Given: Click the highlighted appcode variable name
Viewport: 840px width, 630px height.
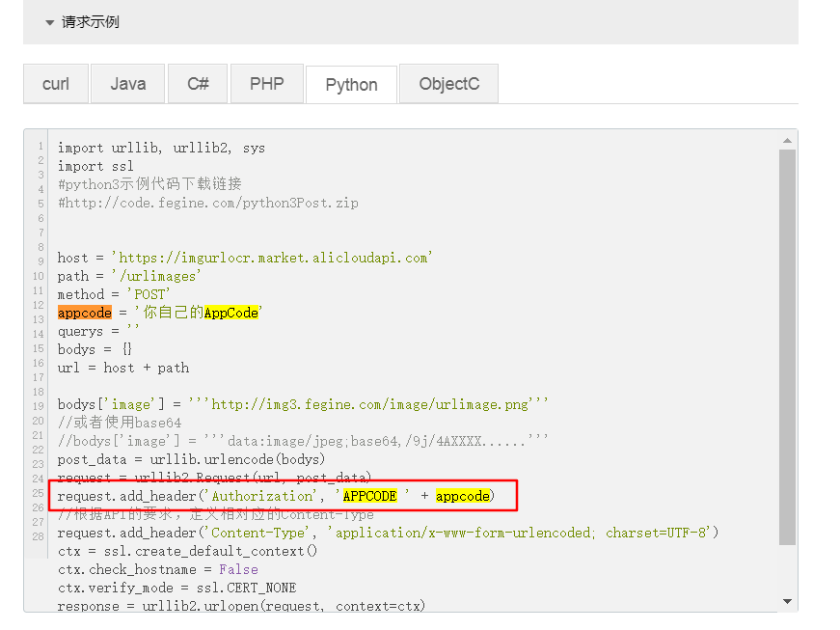Looking at the screenshot, I should (x=85, y=313).
